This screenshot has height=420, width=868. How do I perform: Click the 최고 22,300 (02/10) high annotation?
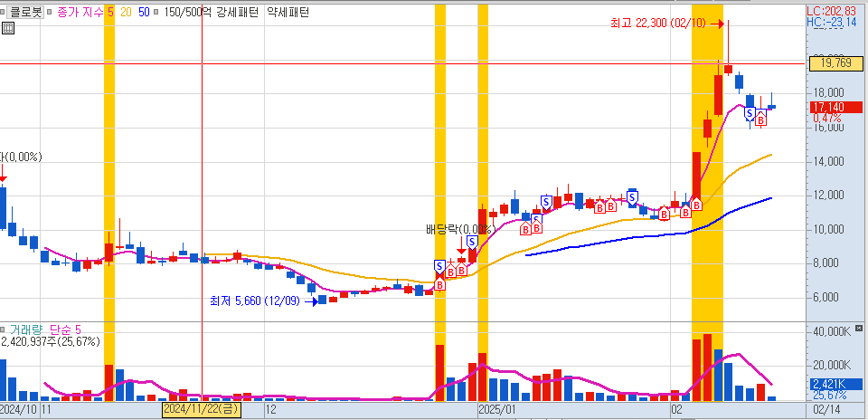tap(657, 24)
